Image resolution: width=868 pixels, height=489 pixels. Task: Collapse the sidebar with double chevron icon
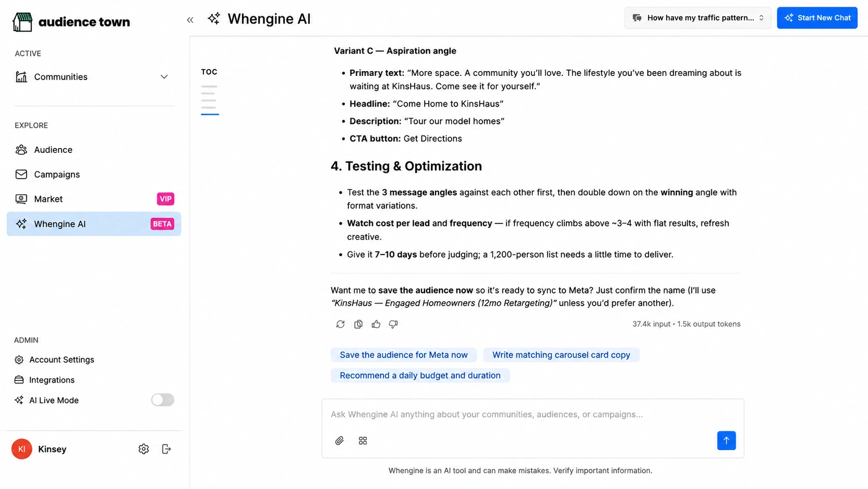point(190,20)
